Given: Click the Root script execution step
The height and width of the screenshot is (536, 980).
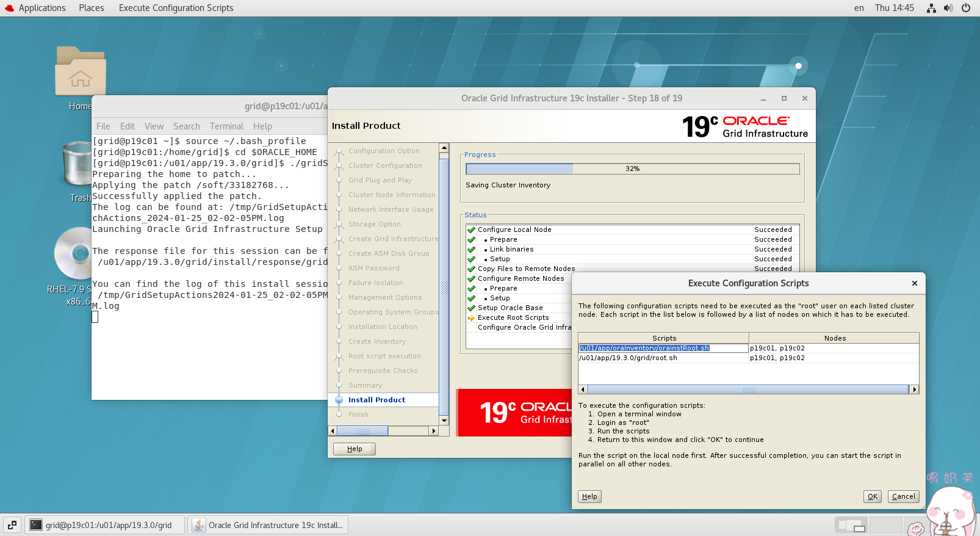Looking at the screenshot, I should [x=384, y=356].
